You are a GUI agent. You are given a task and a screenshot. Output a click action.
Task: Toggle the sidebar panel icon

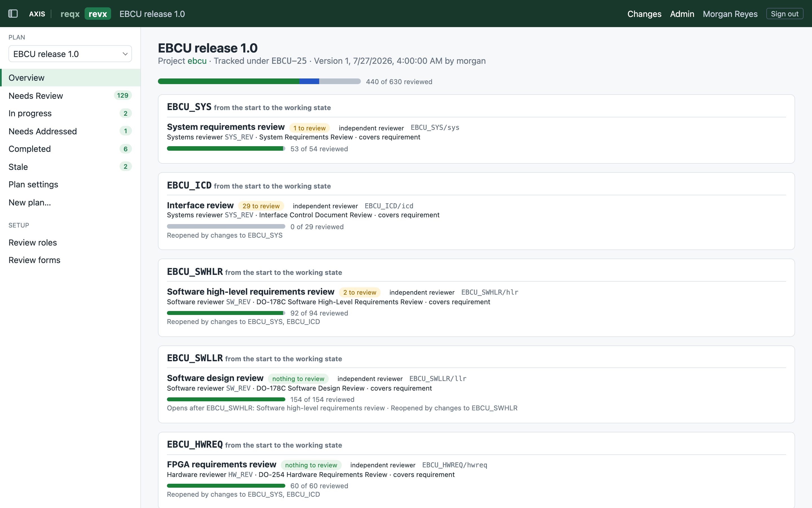(13, 14)
